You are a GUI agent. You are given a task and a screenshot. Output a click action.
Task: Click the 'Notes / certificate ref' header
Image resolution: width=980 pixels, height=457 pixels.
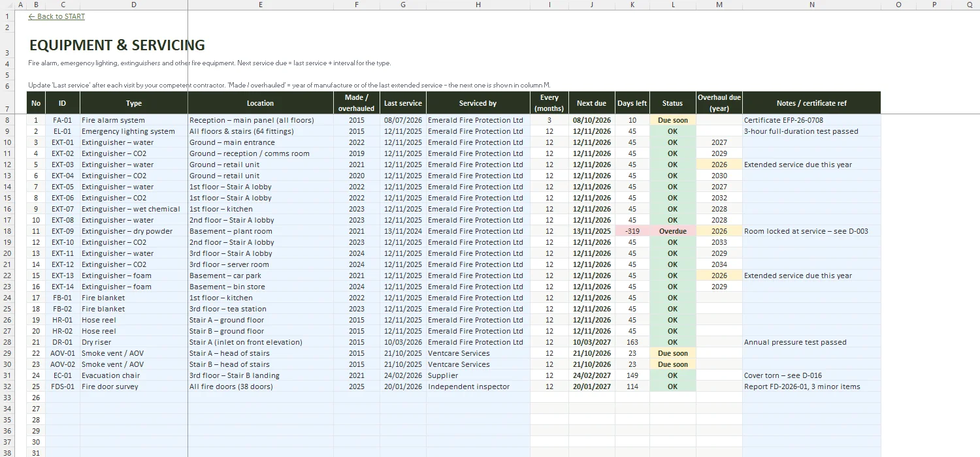(x=811, y=103)
